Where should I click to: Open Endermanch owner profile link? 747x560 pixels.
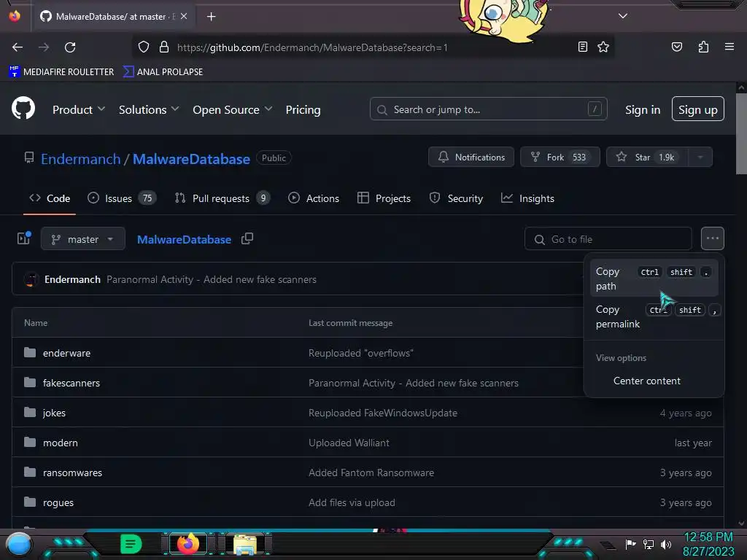(80, 158)
